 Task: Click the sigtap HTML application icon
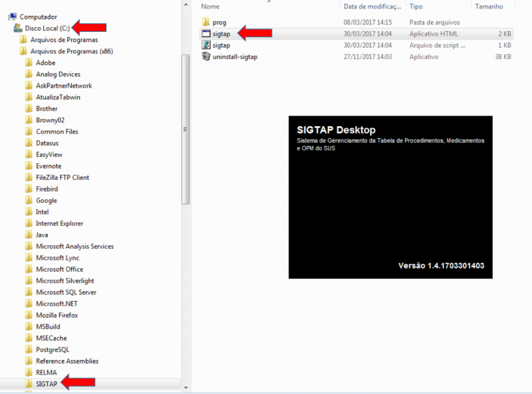(206, 34)
